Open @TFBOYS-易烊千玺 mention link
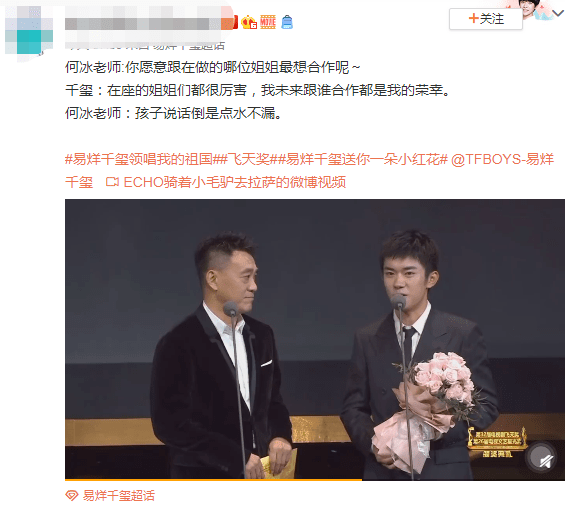This screenshot has width=565, height=506. (310, 170)
